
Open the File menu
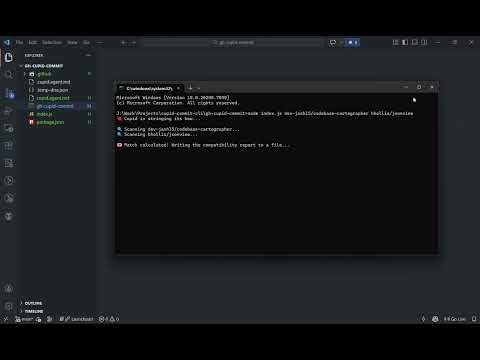pyautogui.click(x=19, y=42)
